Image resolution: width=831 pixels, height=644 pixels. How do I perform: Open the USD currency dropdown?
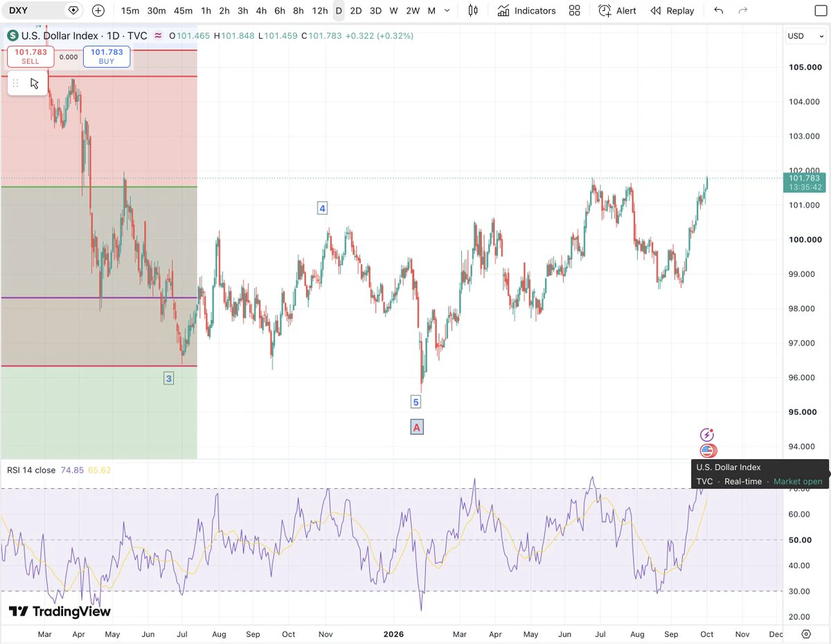[805, 36]
